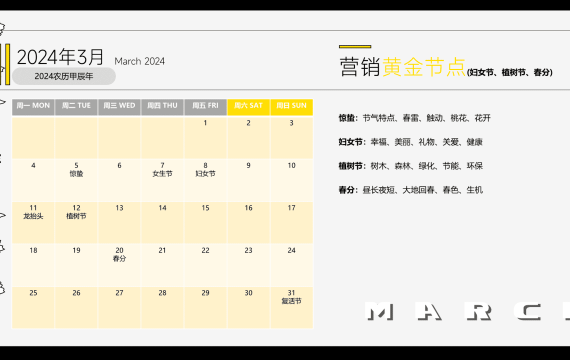570x360 pixels.
Task: Click the 春分 label under date 20
Action: pyautogui.click(x=119, y=259)
